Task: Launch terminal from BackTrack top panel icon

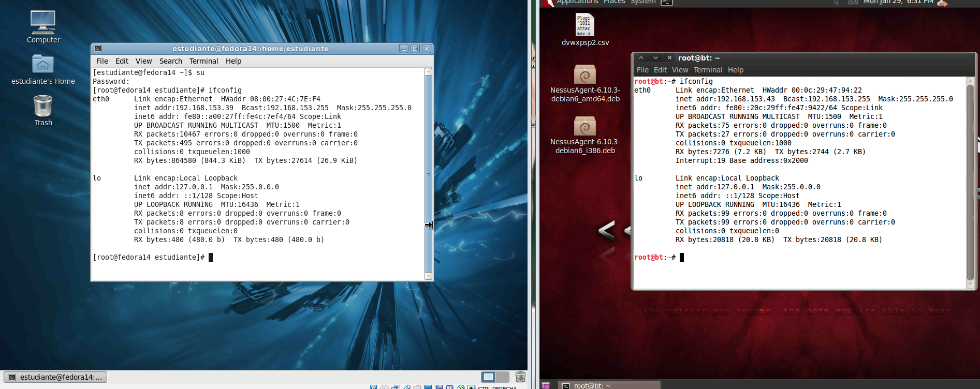Action: 667,3
